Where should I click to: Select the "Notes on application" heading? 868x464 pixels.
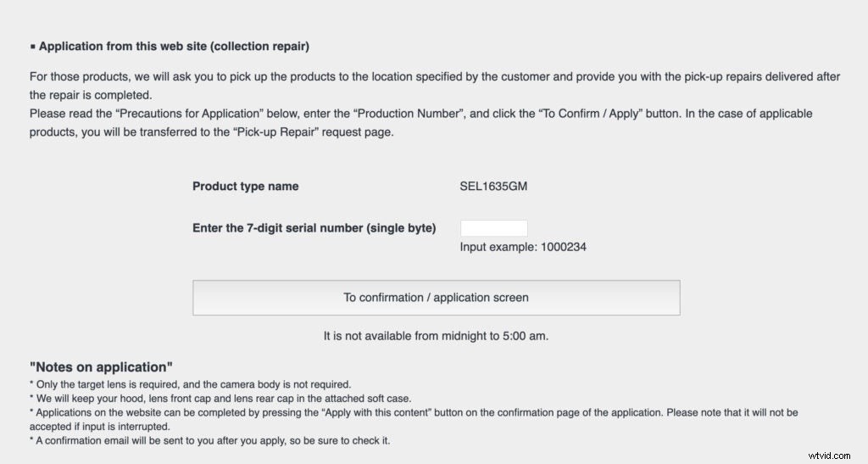101,367
